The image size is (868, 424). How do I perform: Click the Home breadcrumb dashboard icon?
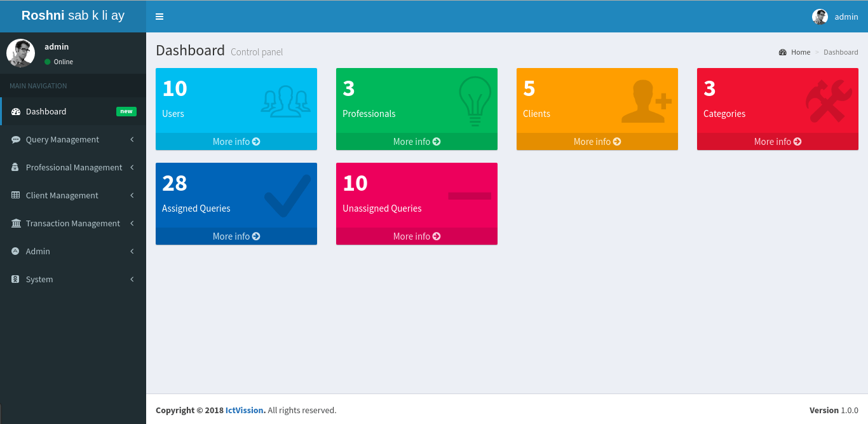click(783, 52)
